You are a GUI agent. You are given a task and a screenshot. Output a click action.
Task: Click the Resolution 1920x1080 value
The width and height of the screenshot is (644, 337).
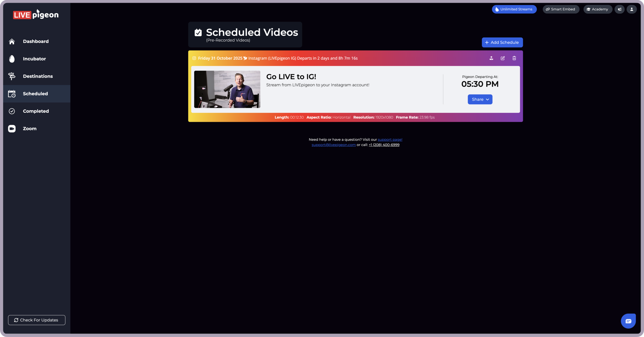pos(384,117)
